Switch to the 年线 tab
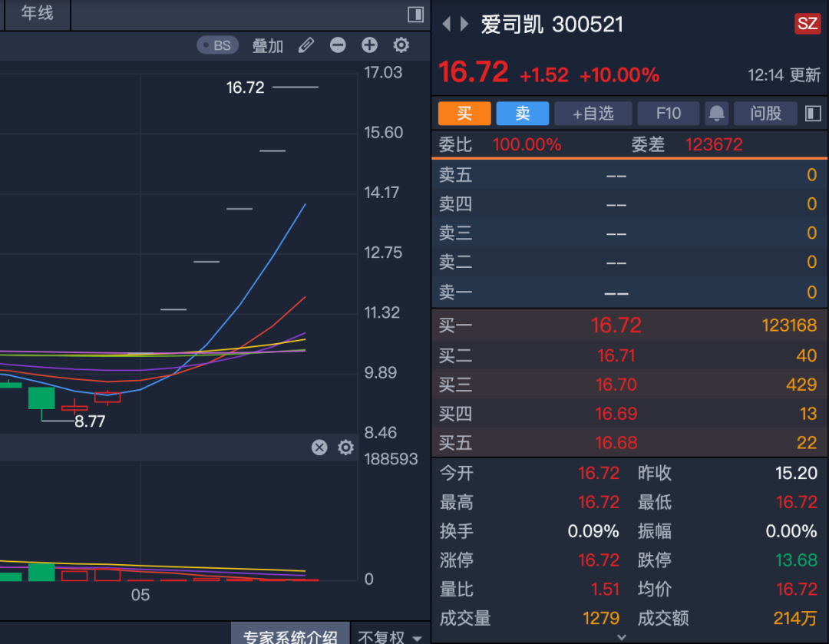The image size is (829, 644). pos(37,14)
